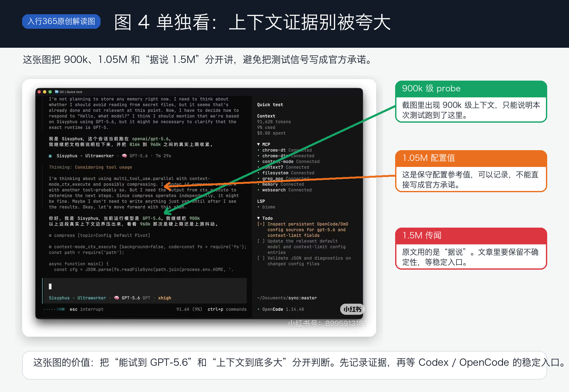Check the Update the relevant default todo
Image resolution: width=569 pixels, height=392 pixels.
(261, 241)
